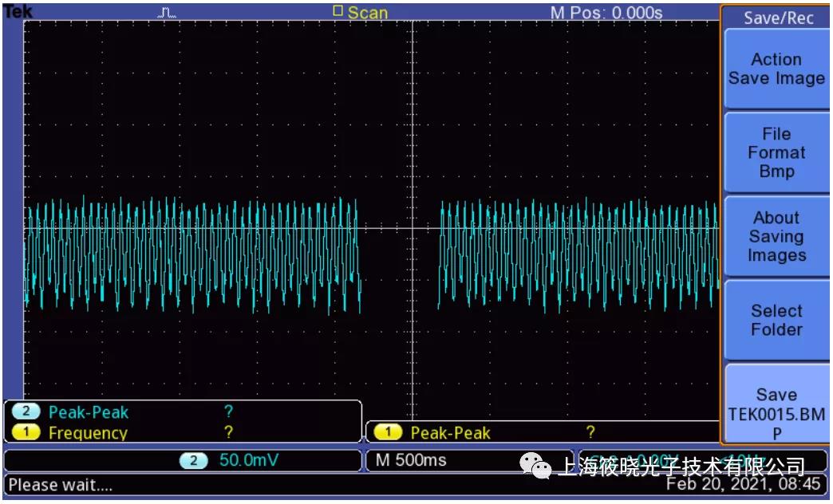Select channel 2 Peak-Peak measurement label
The width and height of the screenshot is (833, 504).
pos(89,412)
